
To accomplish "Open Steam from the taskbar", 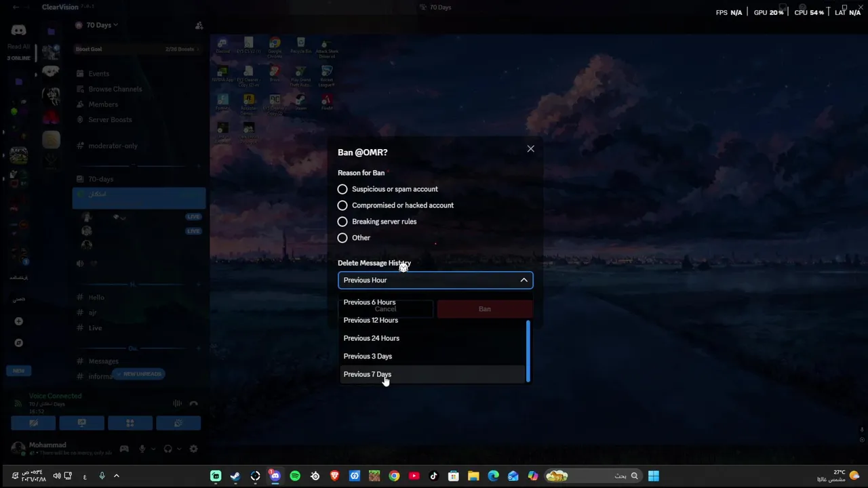I will [x=235, y=476].
